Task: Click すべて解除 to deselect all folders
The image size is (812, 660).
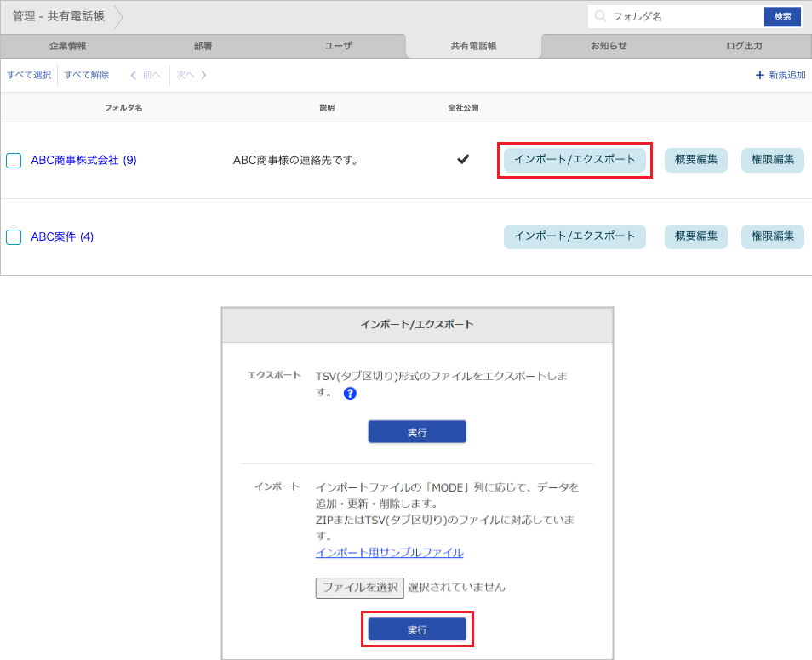Action: point(85,75)
